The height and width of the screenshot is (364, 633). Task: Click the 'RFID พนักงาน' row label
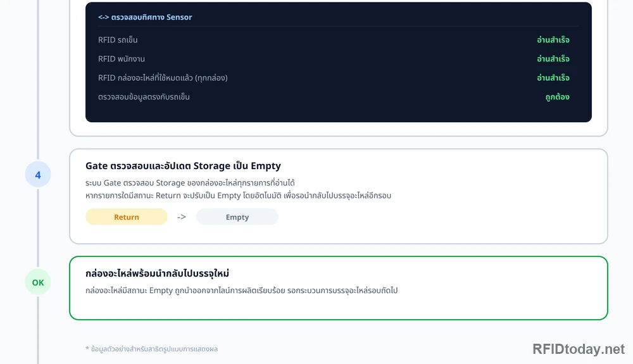(122, 58)
